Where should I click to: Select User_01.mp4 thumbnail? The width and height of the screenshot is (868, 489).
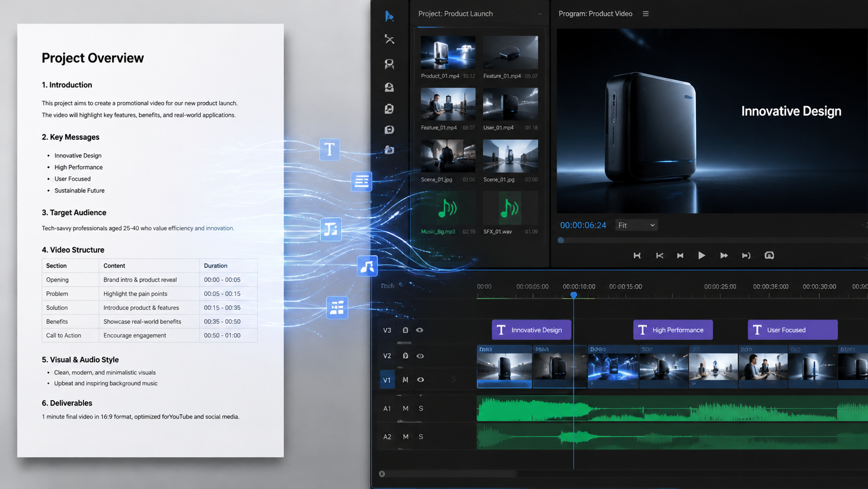pyautogui.click(x=510, y=104)
